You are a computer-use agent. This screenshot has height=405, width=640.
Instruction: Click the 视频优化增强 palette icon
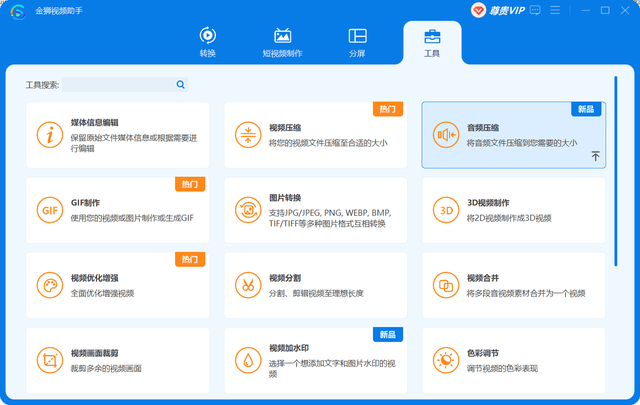(x=50, y=285)
